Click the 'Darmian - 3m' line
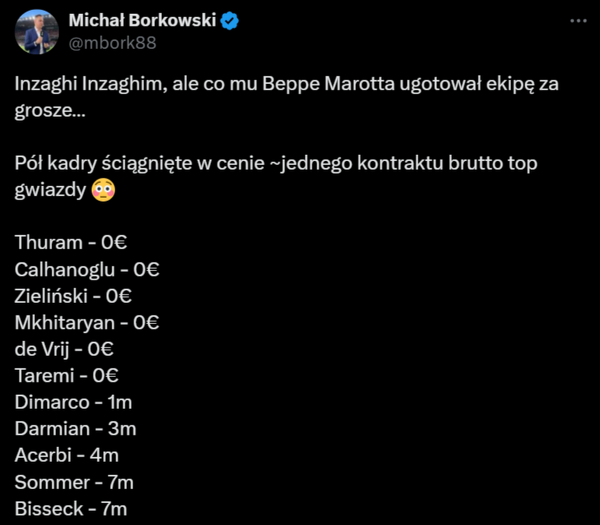This screenshot has width=600, height=525. tap(75, 429)
